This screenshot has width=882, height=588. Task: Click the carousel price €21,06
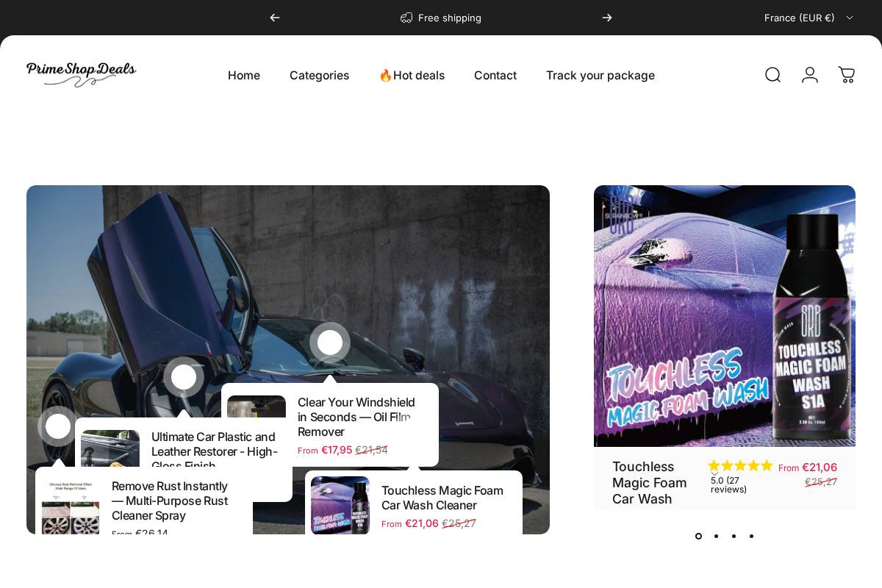[820, 467]
